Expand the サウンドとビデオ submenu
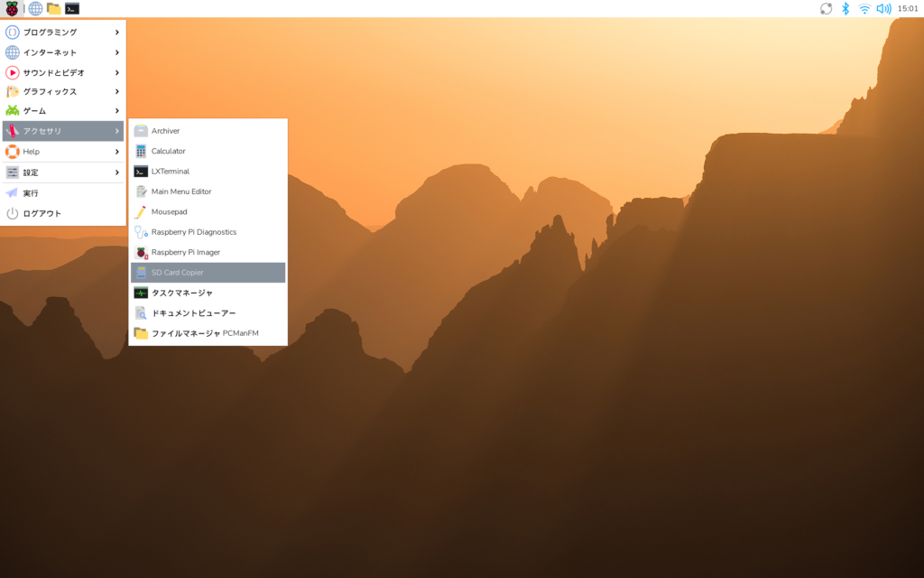The height and width of the screenshot is (578, 924). [63, 72]
